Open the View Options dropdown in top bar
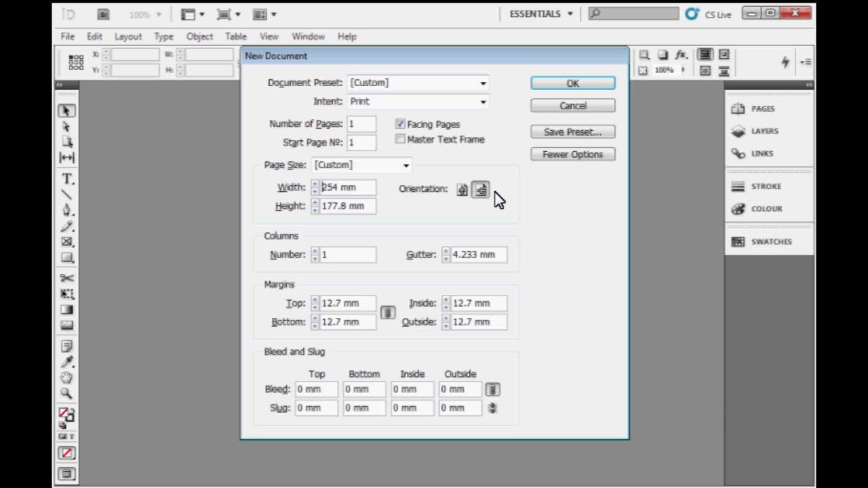 193,14
